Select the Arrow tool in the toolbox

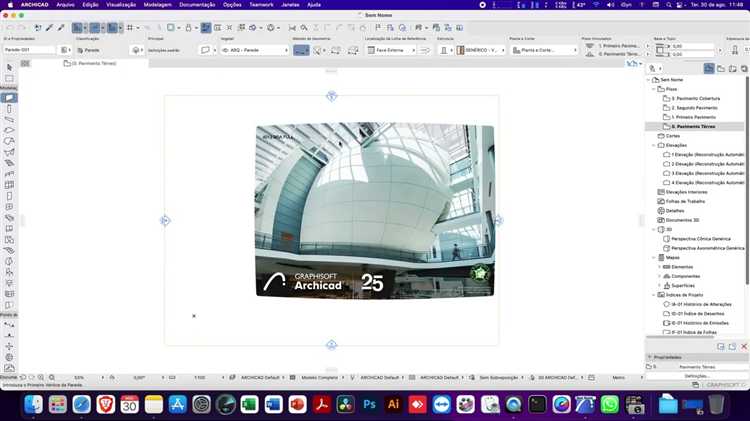point(10,67)
